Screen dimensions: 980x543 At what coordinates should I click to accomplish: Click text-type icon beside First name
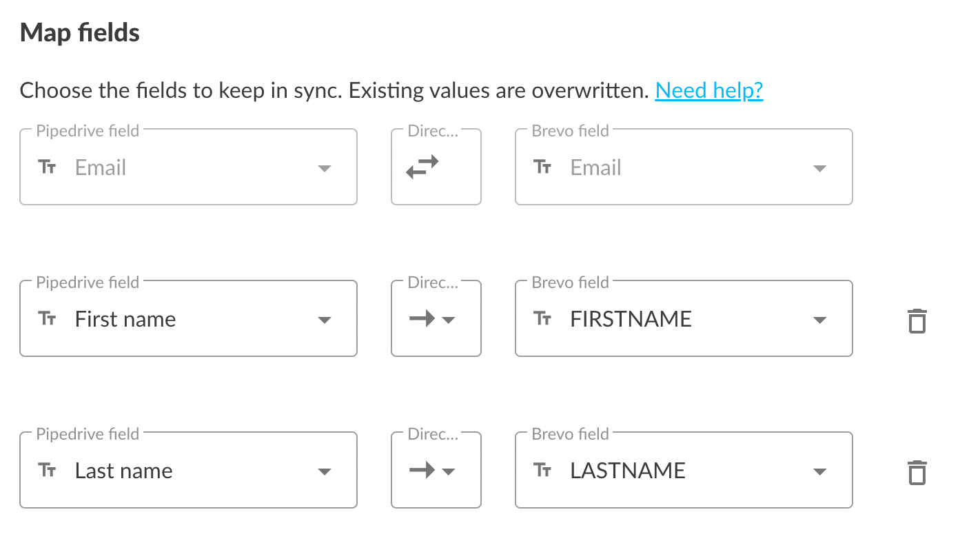pos(48,319)
